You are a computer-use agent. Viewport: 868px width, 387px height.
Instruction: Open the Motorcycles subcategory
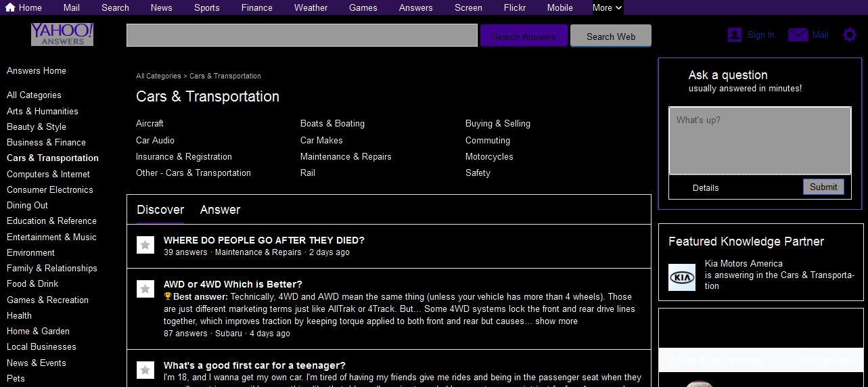pyautogui.click(x=489, y=156)
